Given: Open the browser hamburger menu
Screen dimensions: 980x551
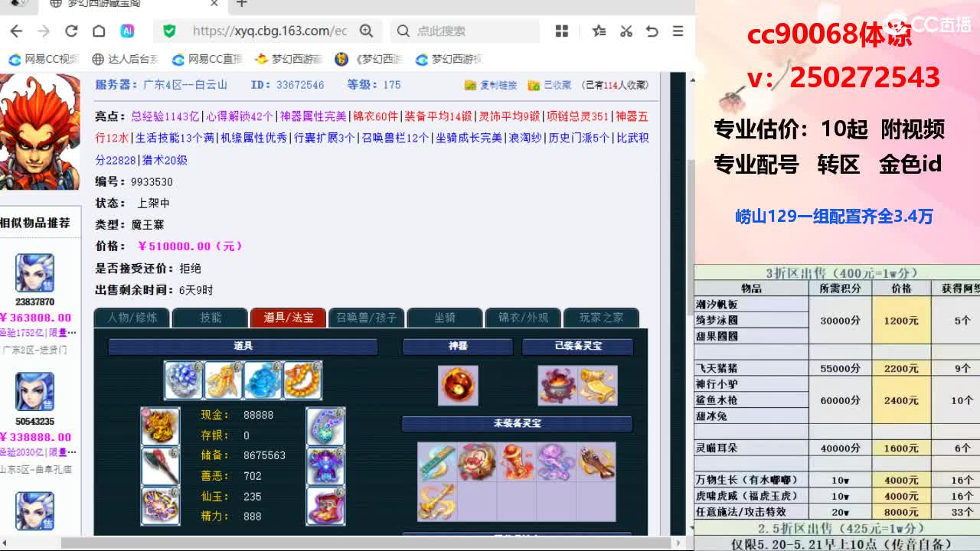Looking at the screenshot, I should click(x=678, y=31).
